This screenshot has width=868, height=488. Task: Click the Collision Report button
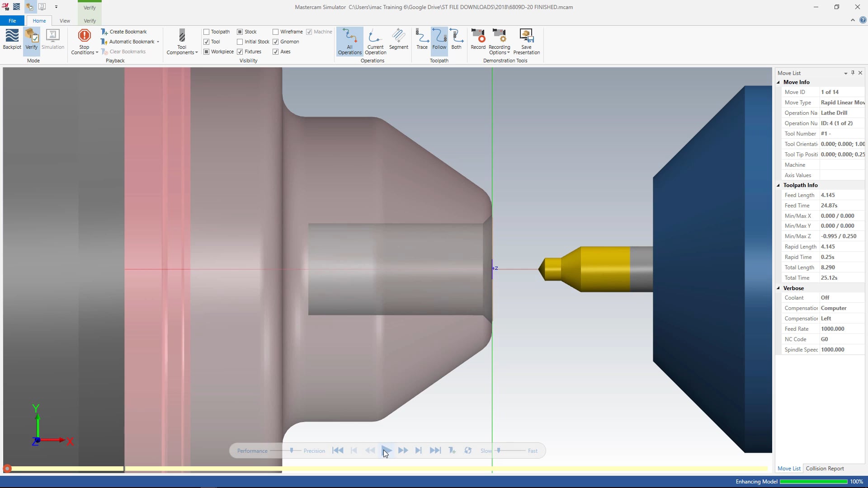click(x=825, y=468)
